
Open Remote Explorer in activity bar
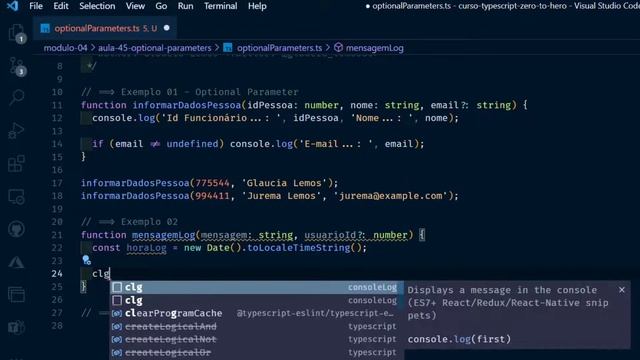[16, 196]
